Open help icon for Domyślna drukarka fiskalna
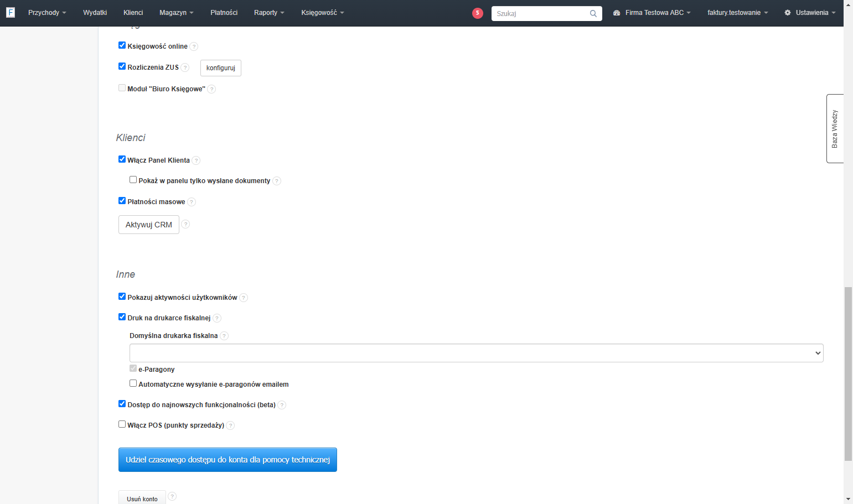The height and width of the screenshot is (504, 853). pos(224,336)
